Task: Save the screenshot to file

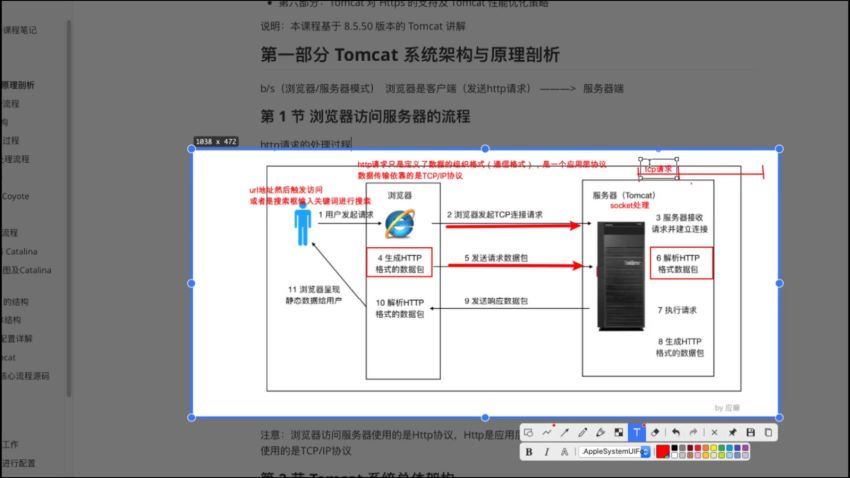Action: pyautogui.click(x=751, y=432)
